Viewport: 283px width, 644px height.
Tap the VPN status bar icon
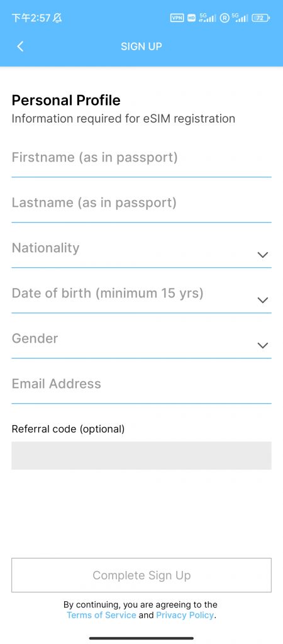point(177,18)
